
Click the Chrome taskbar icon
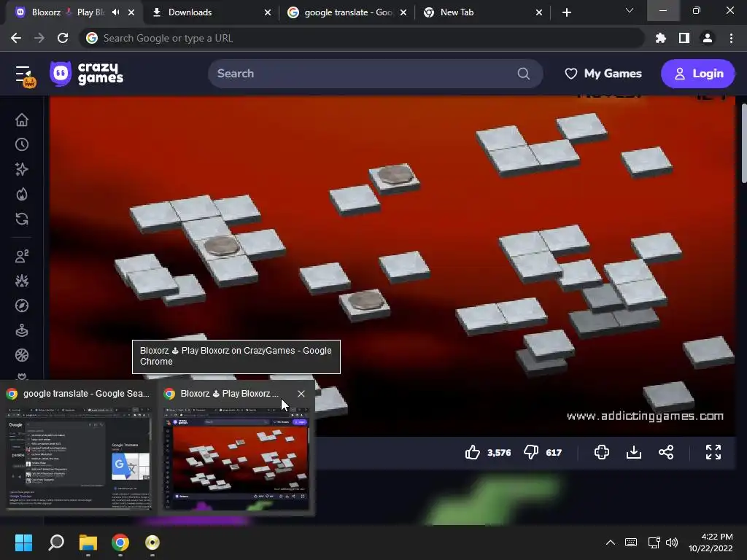pyautogui.click(x=120, y=542)
